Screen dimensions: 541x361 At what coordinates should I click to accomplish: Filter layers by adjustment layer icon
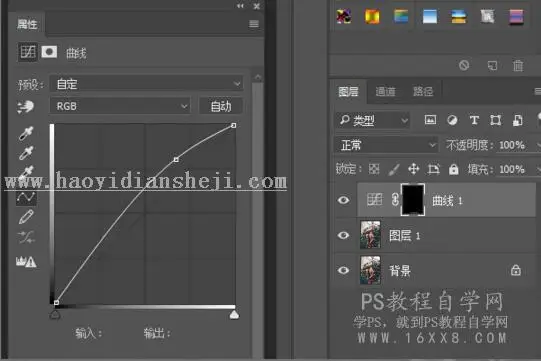click(452, 120)
